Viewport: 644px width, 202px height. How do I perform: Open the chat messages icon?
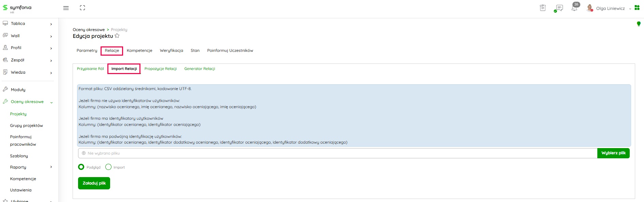point(559,8)
